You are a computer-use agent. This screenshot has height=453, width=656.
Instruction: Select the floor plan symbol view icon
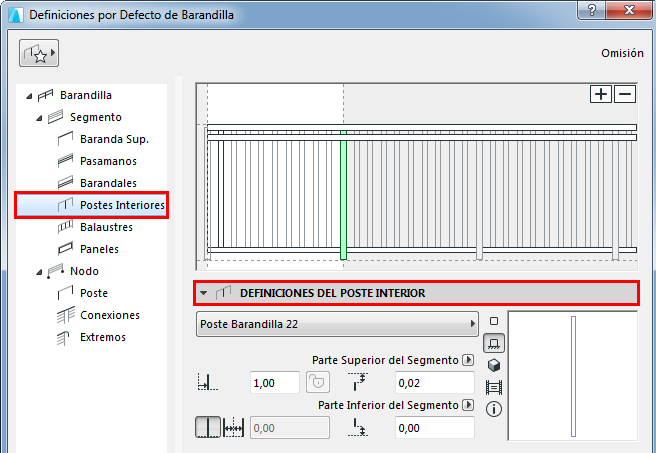[494, 343]
